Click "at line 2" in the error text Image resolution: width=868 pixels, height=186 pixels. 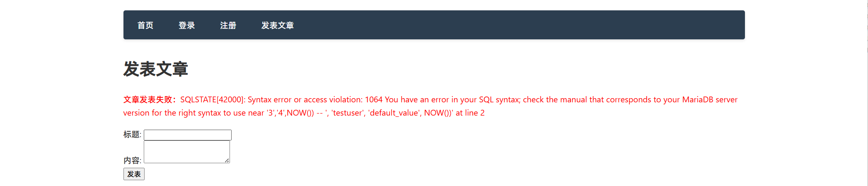click(x=470, y=113)
